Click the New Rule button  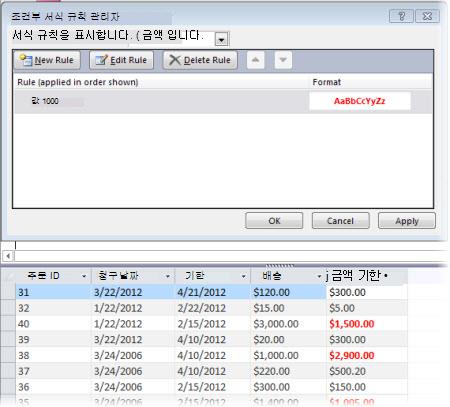(47, 60)
